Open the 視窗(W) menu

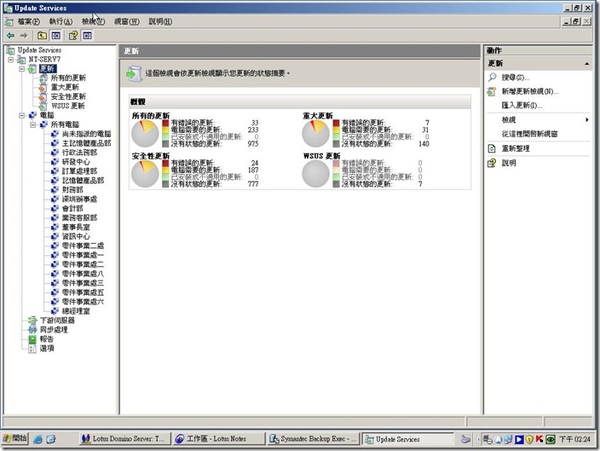click(x=127, y=22)
